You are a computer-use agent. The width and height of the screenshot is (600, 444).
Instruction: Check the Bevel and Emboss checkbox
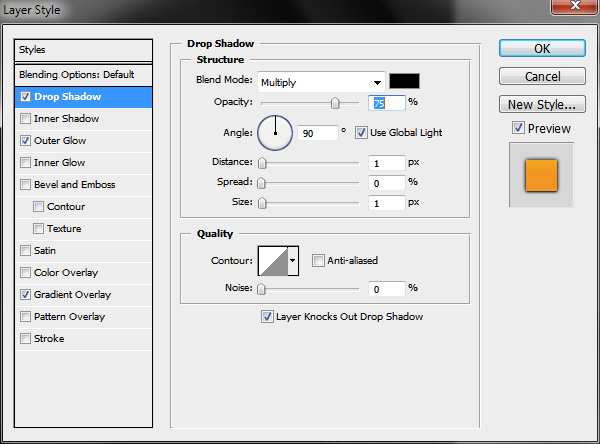click(x=25, y=184)
